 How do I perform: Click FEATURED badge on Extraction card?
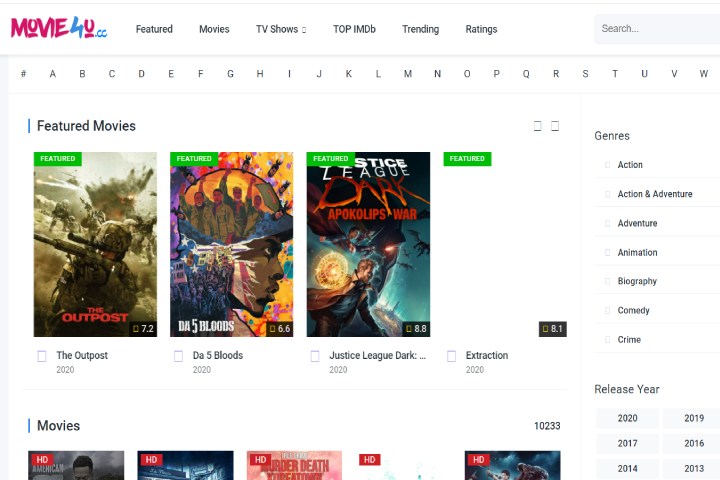[x=467, y=158]
